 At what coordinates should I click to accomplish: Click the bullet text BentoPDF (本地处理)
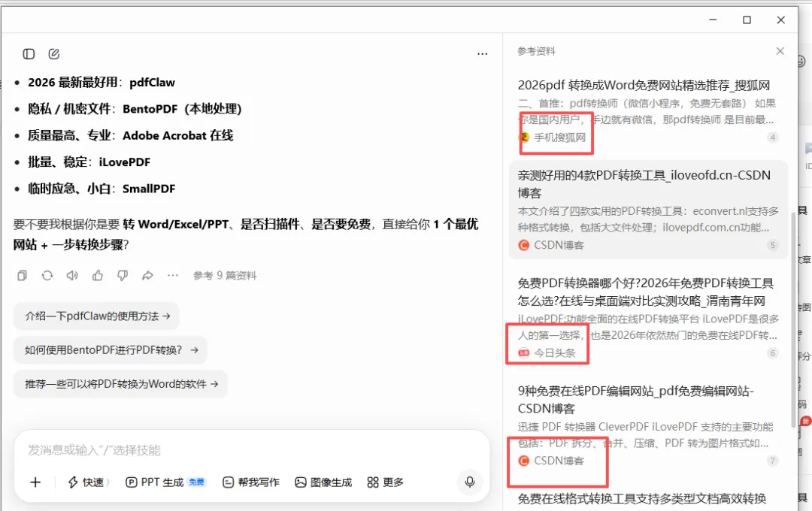pyautogui.click(x=182, y=109)
